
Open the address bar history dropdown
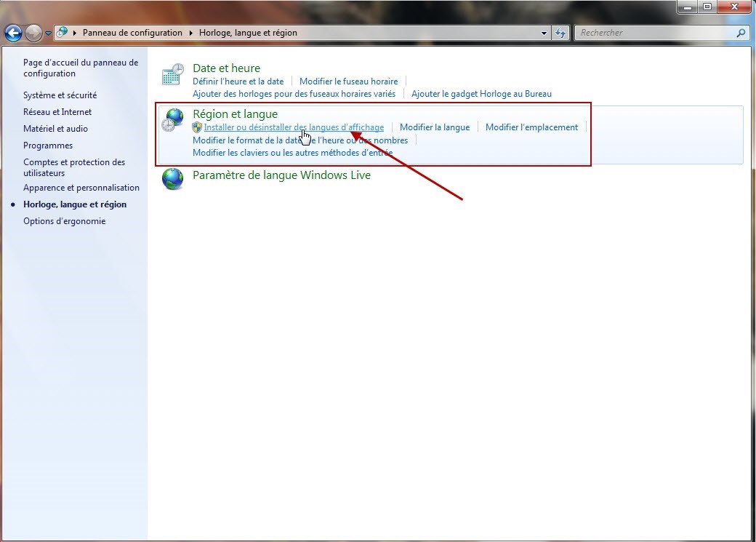click(x=544, y=33)
